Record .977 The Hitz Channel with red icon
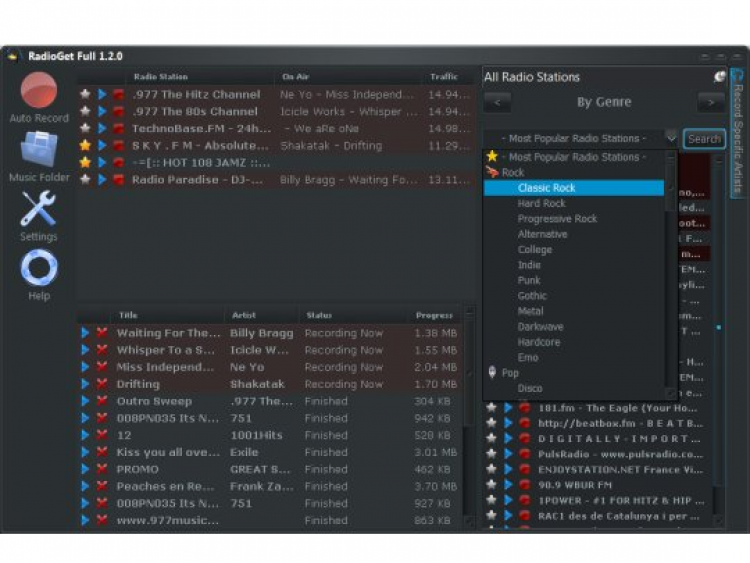Screen dimensions: 750x563 [119, 94]
